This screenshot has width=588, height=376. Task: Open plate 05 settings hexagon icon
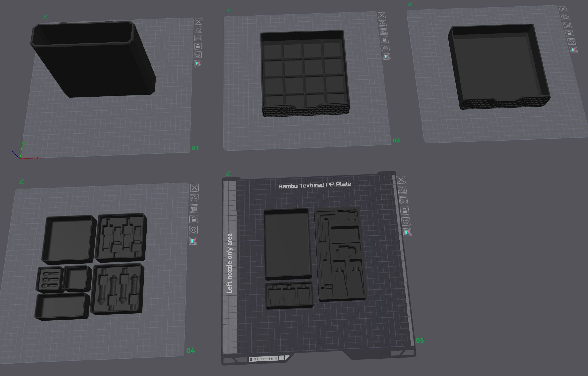tap(406, 221)
